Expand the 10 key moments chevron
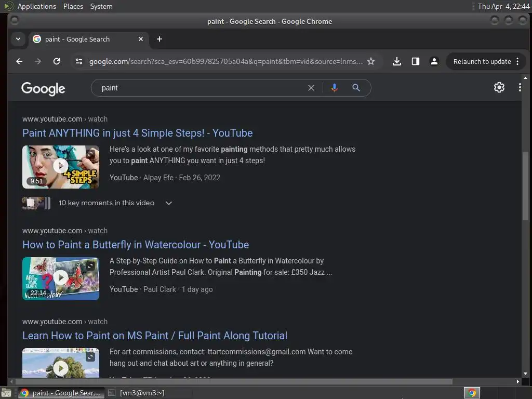The width and height of the screenshot is (532, 399). (169, 203)
